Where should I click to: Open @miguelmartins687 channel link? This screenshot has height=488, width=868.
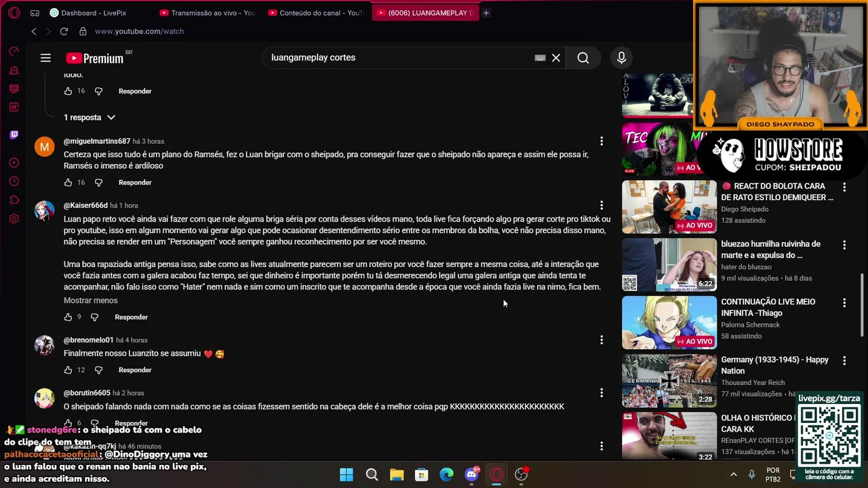pos(97,141)
